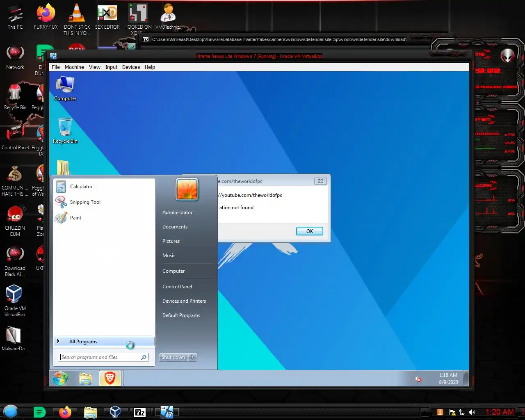525x420 pixels.
Task: Click host speaker volume tray icon
Action: coord(472,412)
